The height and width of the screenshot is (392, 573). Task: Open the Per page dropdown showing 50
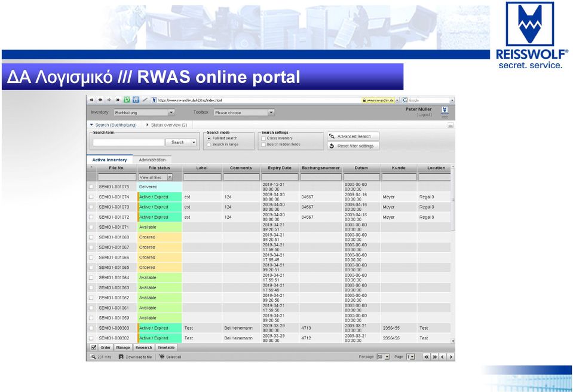pyautogui.click(x=384, y=357)
